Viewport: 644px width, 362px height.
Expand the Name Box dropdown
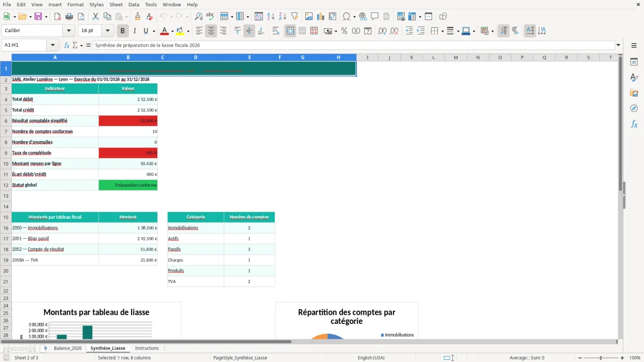[53, 46]
